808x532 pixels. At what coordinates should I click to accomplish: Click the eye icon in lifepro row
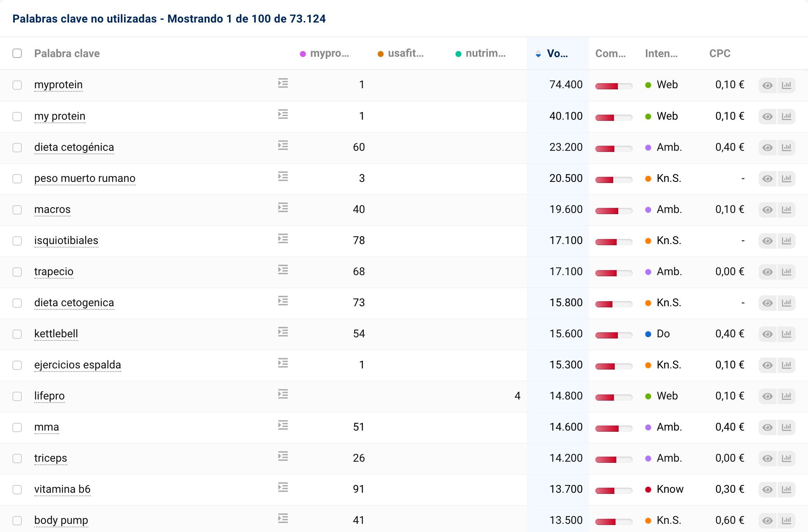point(767,396)
